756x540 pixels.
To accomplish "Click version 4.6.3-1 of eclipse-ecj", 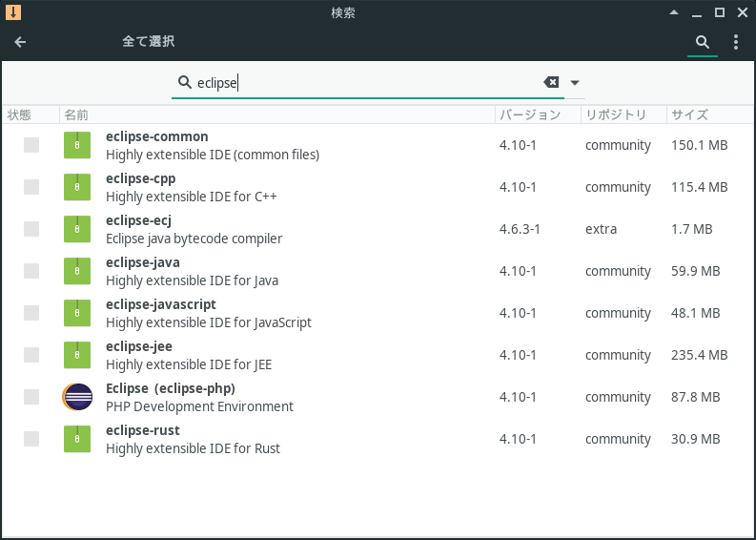I will [520, 229].
